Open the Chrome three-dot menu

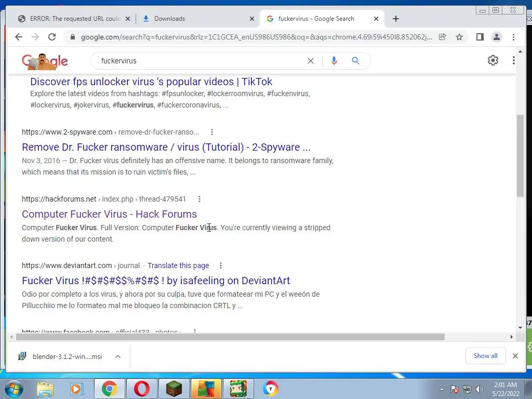point(513,37)
